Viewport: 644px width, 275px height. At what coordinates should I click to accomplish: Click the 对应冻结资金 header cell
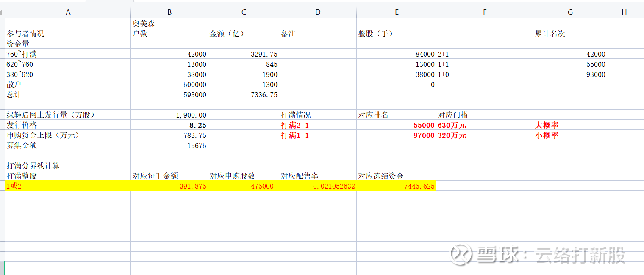pyautogui.click(x=397, y=176)
